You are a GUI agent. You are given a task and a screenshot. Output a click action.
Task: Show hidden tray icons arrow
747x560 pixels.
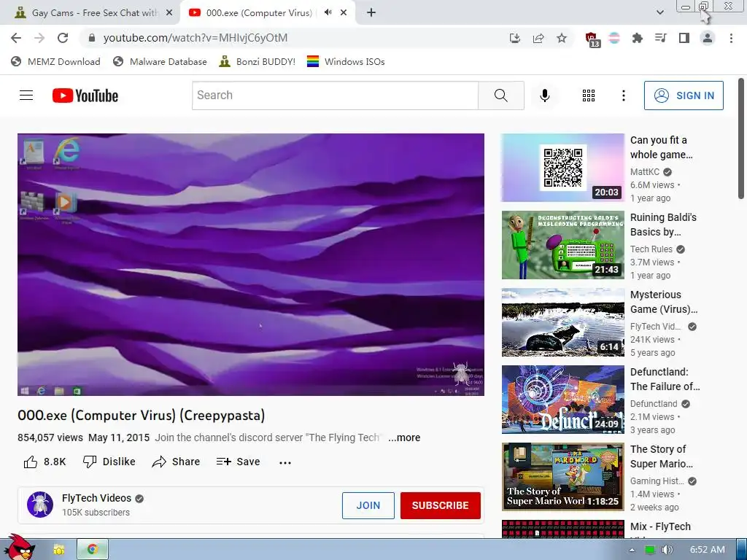coord(632,550)
